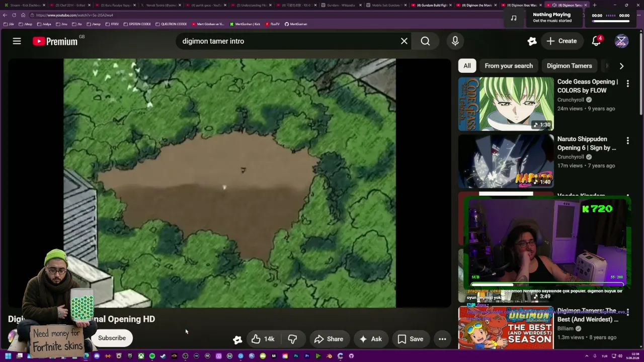Open a new browser tab with plus
Screen dimensions: 644x362
point(594,5)
